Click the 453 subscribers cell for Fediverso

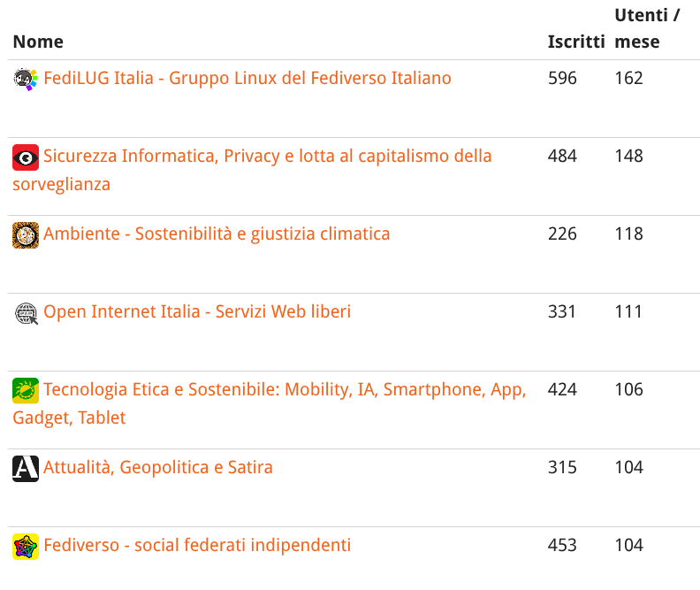point(562,546)
